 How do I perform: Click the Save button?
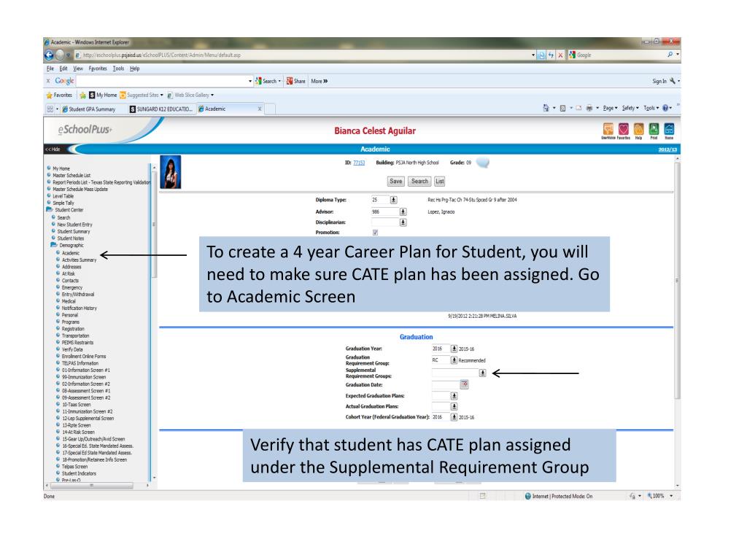pyautogui.click(x=396, y=181)
